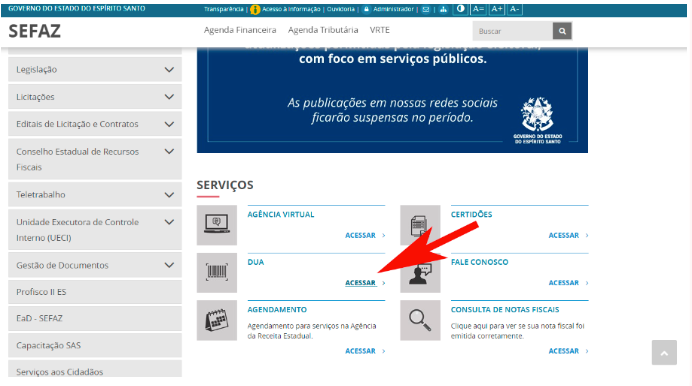This screenshot has height=386, width=692.
Task: Focus the Buscar search field
Action: [x=513, y=31]
